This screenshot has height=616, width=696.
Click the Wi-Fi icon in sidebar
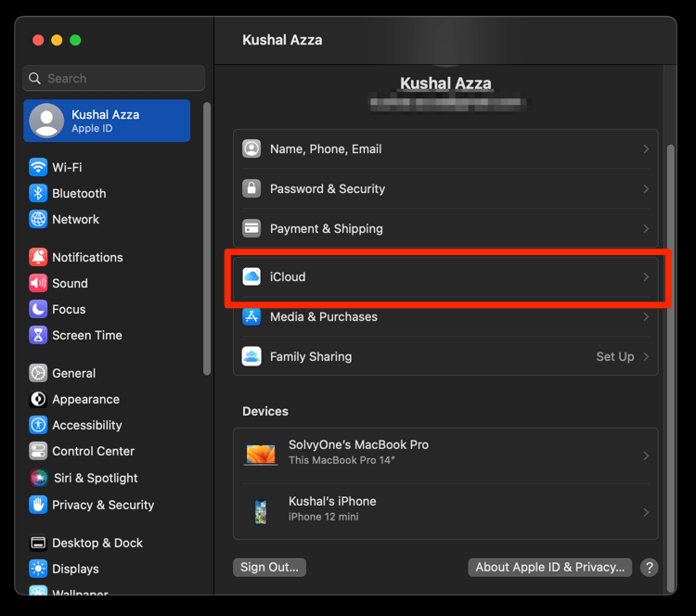pyautogui.click(x=38, y=167)
